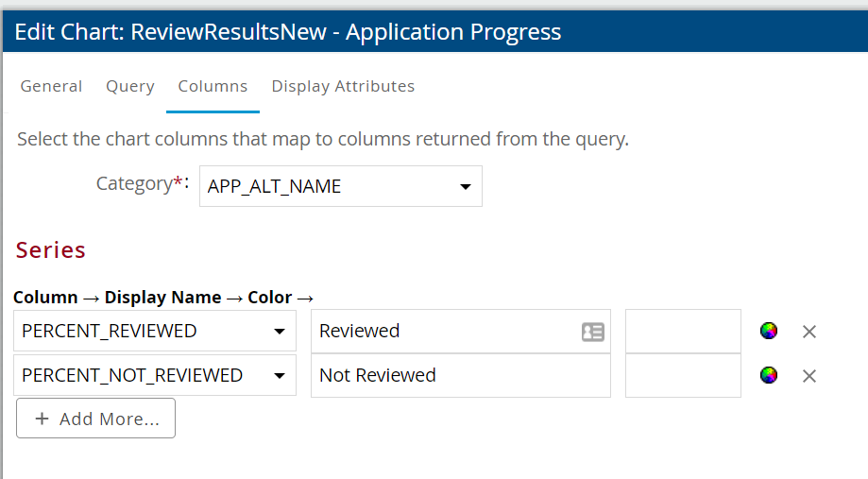Open color picker for Not Reviewed series
868x479 pixels.
(x=769, y=375)
